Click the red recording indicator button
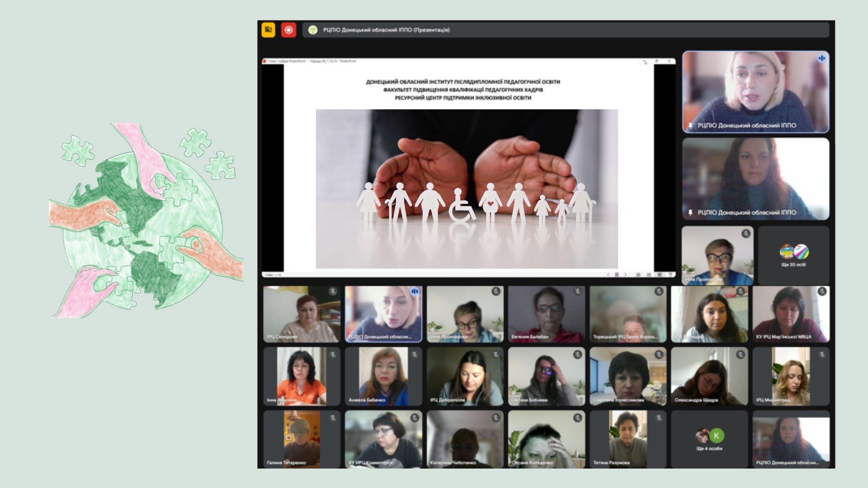This screenshot has height=488, width=868. click(x=288, y=30)
